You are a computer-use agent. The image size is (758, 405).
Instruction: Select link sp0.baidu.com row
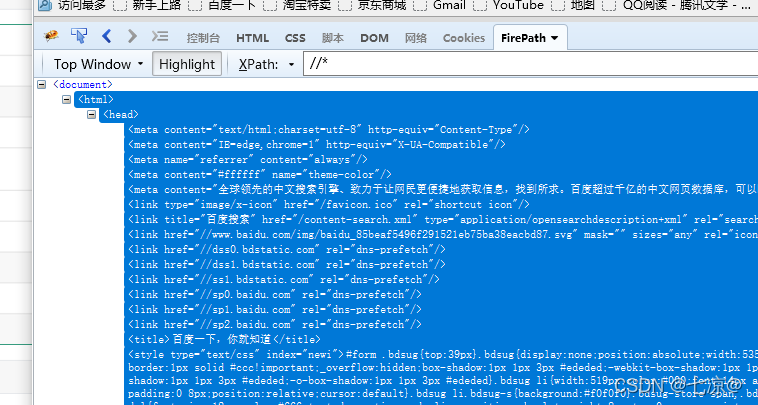coord(275,294)
